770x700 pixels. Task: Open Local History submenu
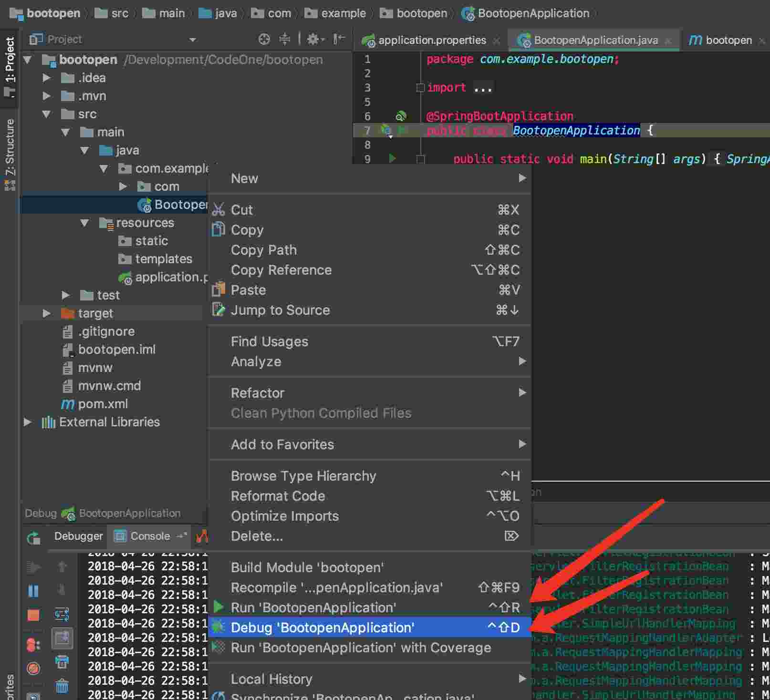coord(370,679)
